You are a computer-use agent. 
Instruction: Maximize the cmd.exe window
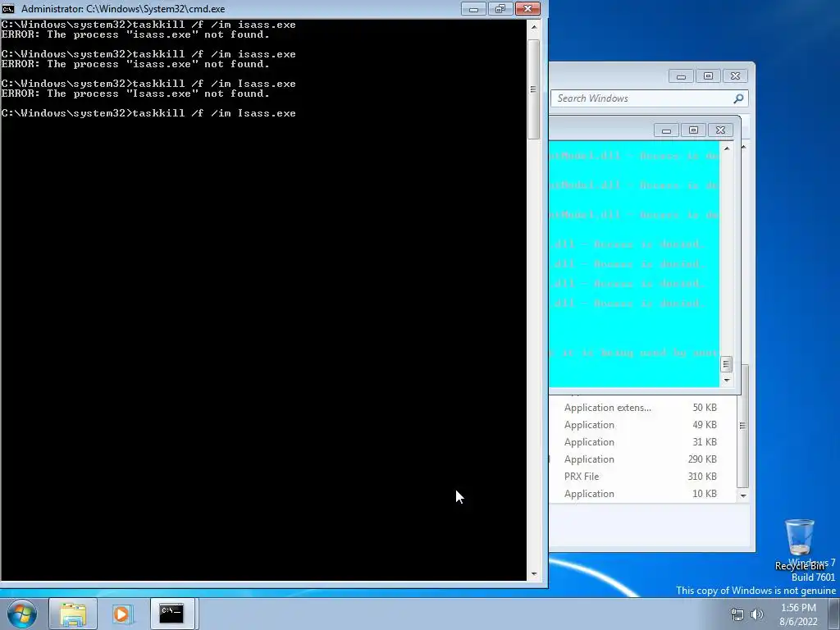[500, 8]
